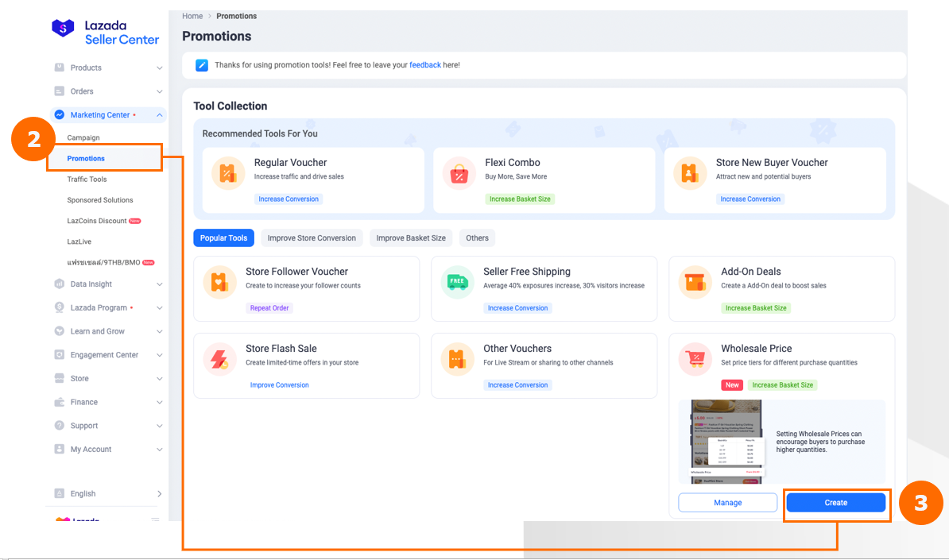This screenshot has height=560, width=949.
Task: Open LazCoins Discount in the sidebar
Action: (97, 221)
